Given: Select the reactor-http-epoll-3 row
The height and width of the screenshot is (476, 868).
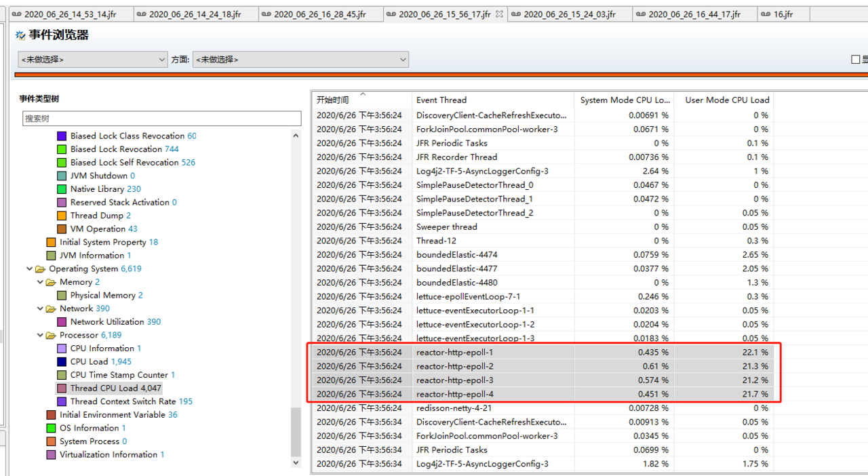Looking at the screenshot, I should (542, 380).
